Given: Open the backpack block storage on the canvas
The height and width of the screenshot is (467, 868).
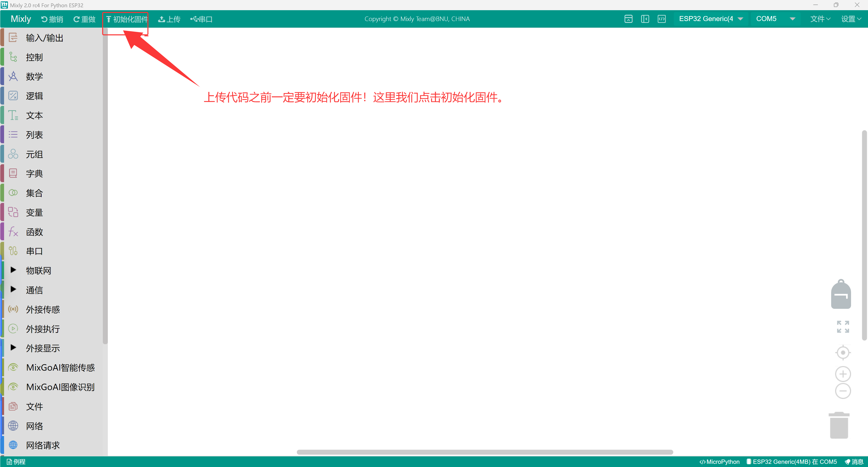Looking at the screenshot, I should coord(841,294).
